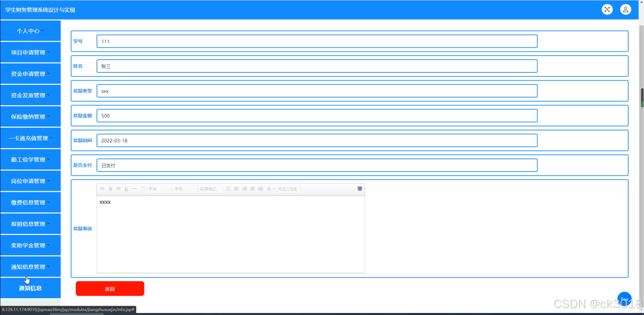This screenshot has width=644, height=315.
Task: Expand 保险缴纳管理 sidebar menu
Action: point(31,117)
